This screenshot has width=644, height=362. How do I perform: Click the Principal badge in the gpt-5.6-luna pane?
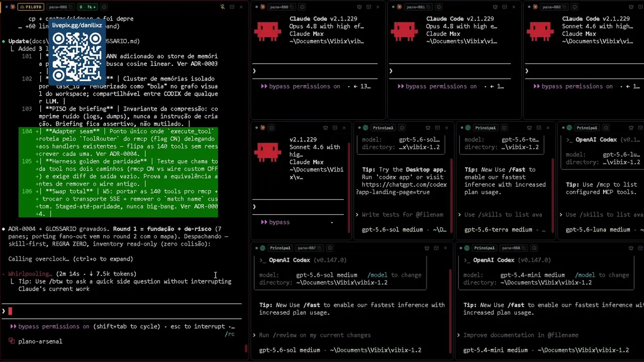tap(587, 128)
